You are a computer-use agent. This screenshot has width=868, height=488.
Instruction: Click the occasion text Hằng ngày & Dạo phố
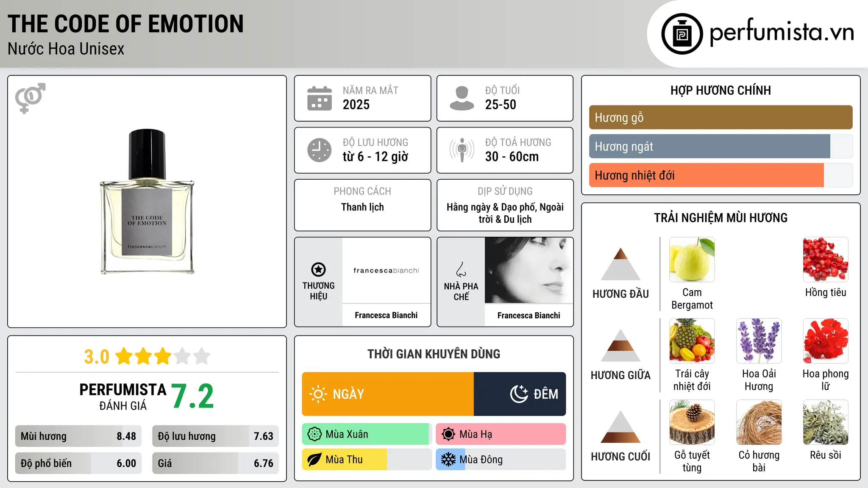491,207
